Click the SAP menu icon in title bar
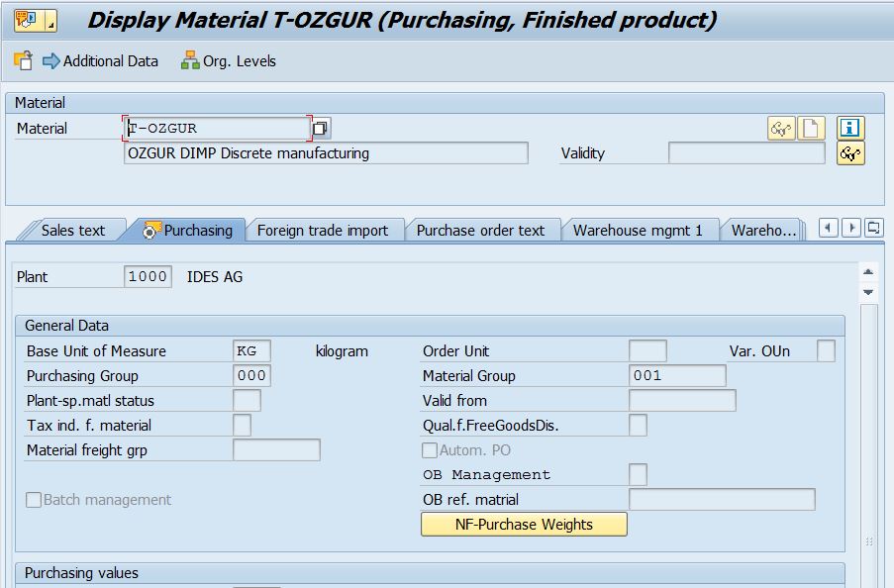The width and height of the screenshot is (894, 588). click(x=36, y=21)
